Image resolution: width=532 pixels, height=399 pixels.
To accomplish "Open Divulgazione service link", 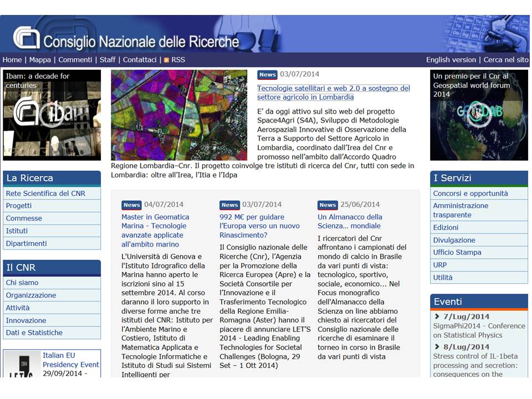I will point(479,240).
